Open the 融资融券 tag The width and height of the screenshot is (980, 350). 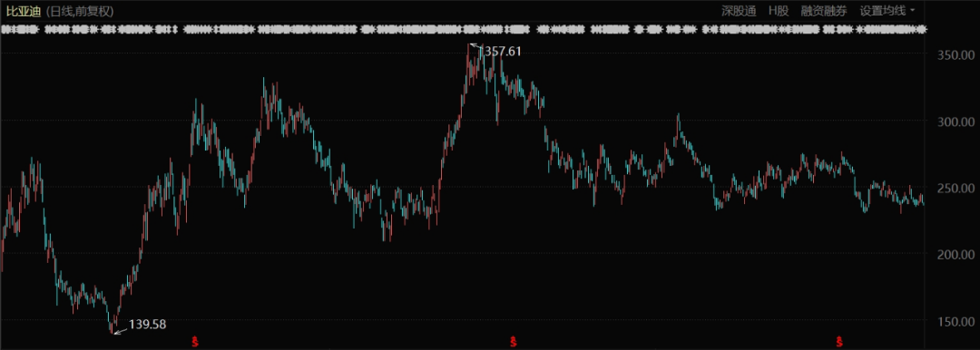click(823, 11)
